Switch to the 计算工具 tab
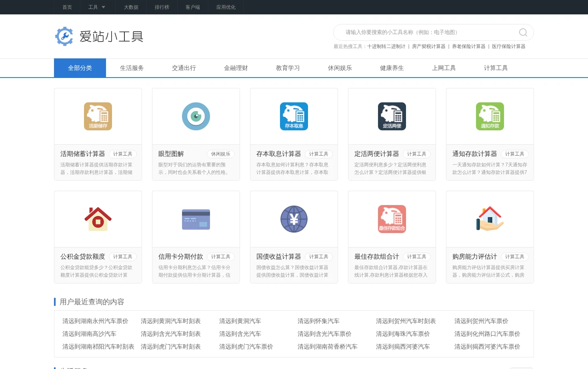The image size is (588, 369). 496,68
